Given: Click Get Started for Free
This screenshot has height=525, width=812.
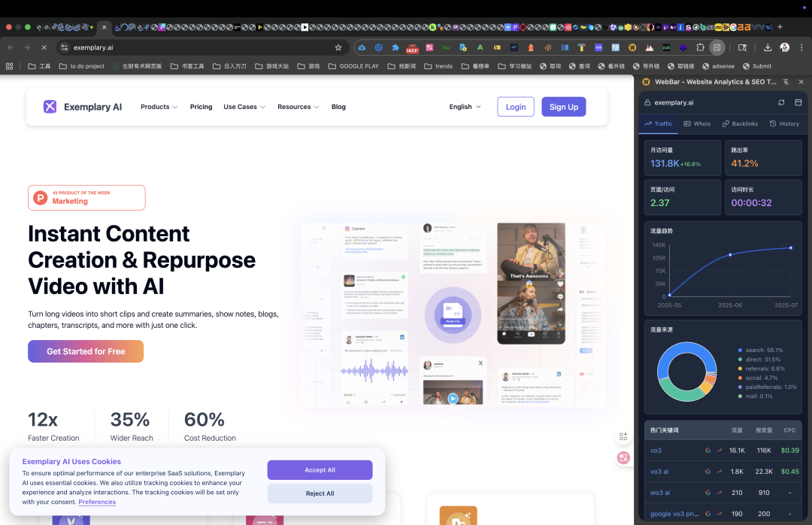Looking at the screenshot, I should point(86,351).
